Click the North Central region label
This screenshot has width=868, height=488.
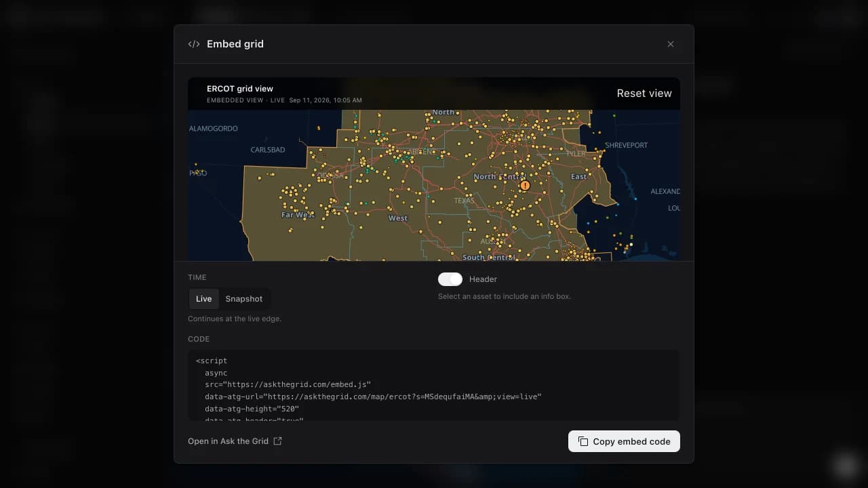point(499,176)
